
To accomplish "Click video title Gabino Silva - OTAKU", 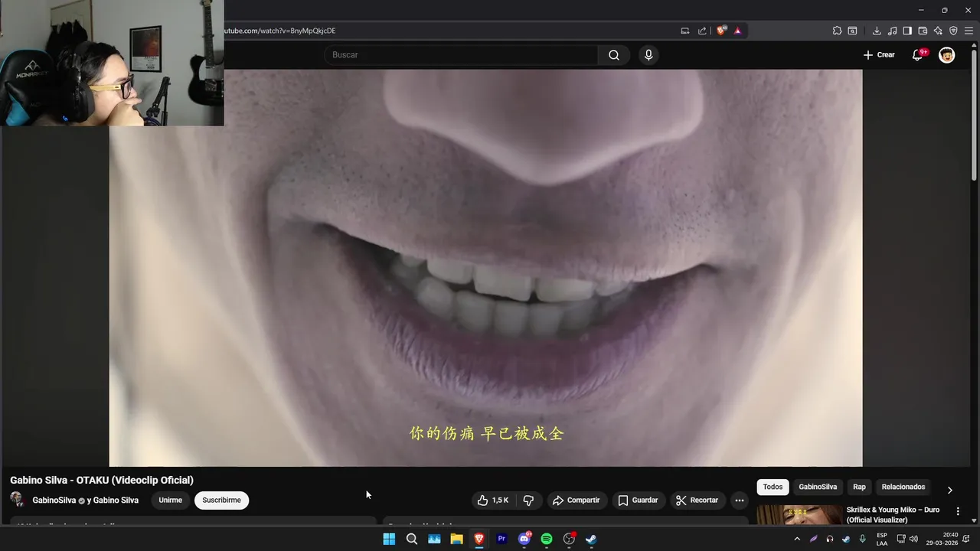I will [102, 480].
